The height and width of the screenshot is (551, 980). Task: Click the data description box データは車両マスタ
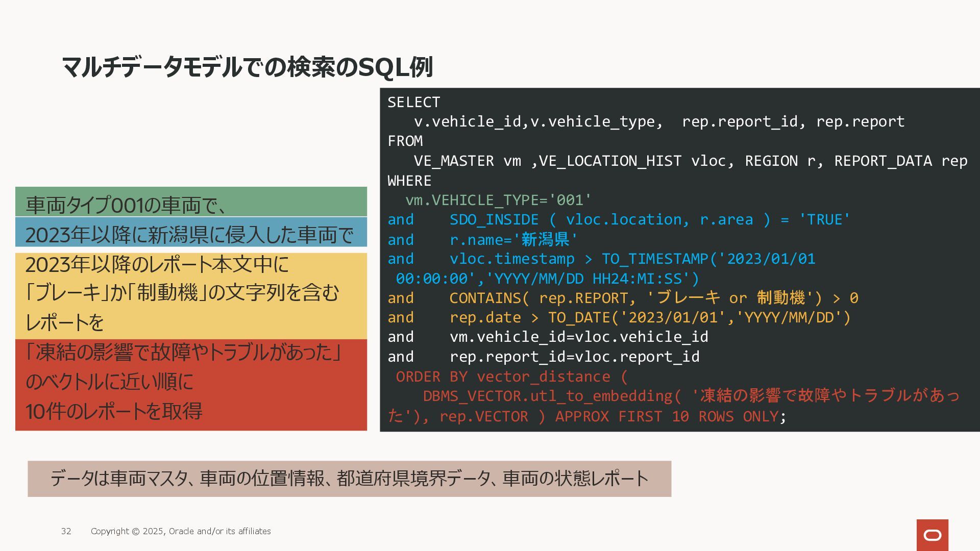[349, 479]
